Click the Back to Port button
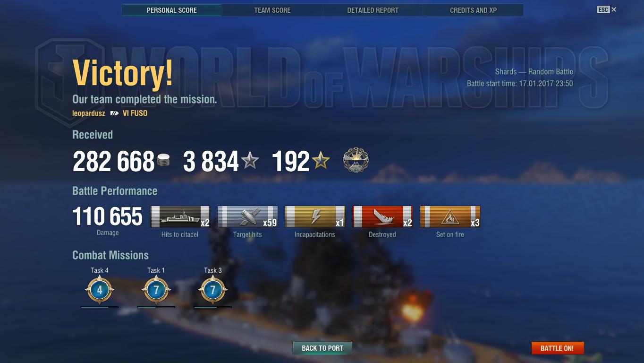This screenshot has width=644, height=363. point(322,348)
